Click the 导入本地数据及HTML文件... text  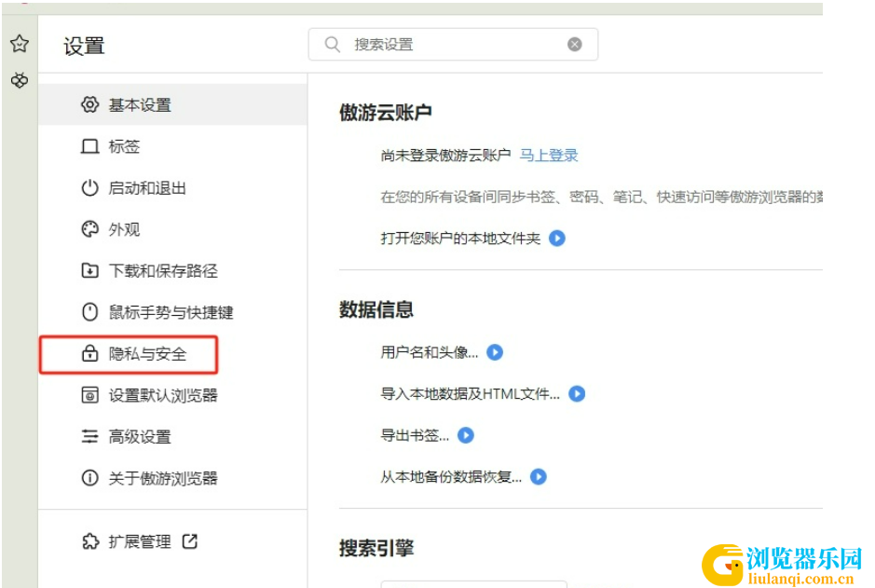coord(470,394)
